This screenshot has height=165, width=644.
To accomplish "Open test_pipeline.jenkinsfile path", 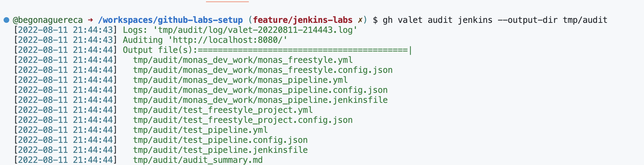I will tap(220, 150).
